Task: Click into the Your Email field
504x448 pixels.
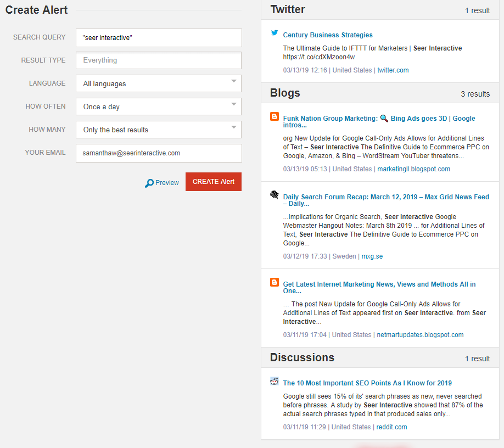Action: click(159, 153)
